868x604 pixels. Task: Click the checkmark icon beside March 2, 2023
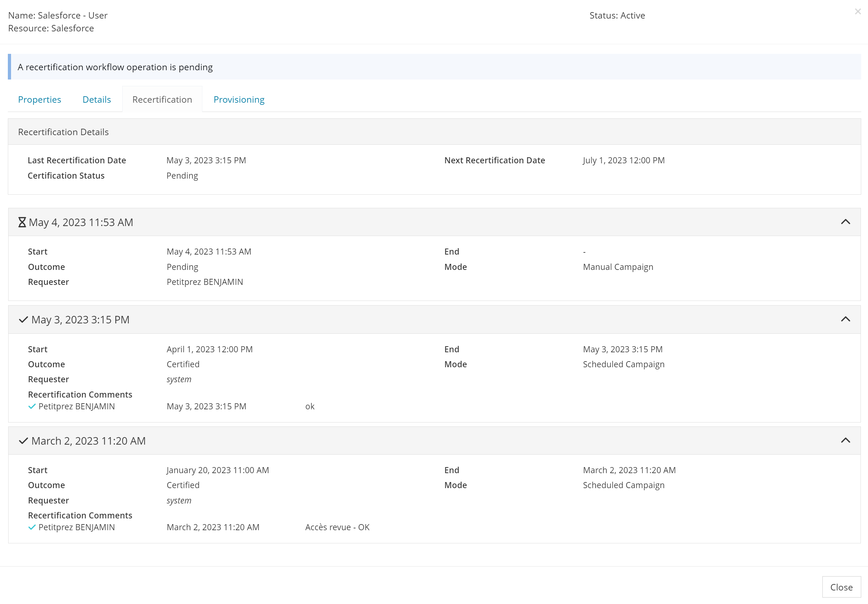(x=24, y=441)
